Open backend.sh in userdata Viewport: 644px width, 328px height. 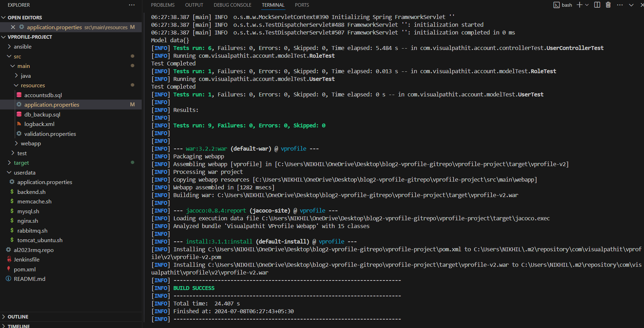click(31, 192)
